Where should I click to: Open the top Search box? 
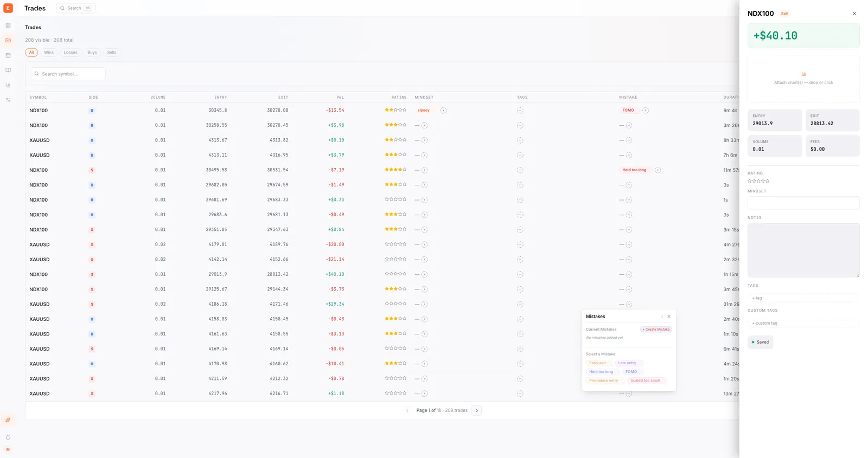(x=76, y=8)
